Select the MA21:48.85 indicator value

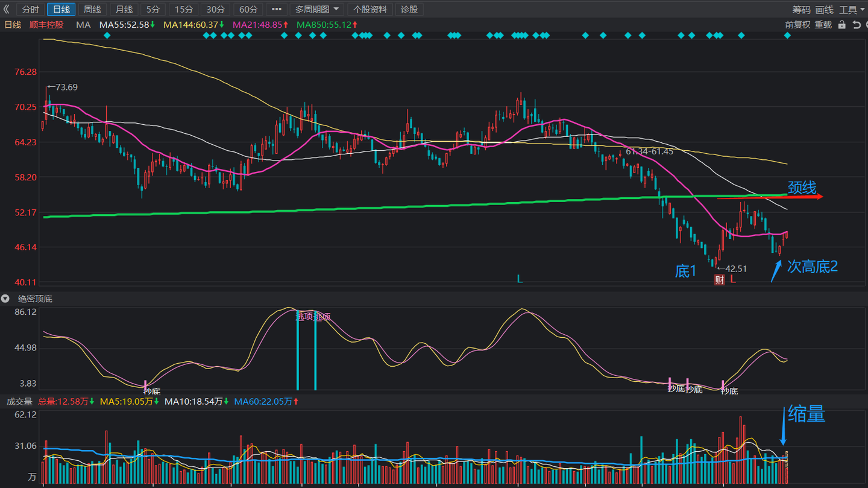tap(260, 25)
